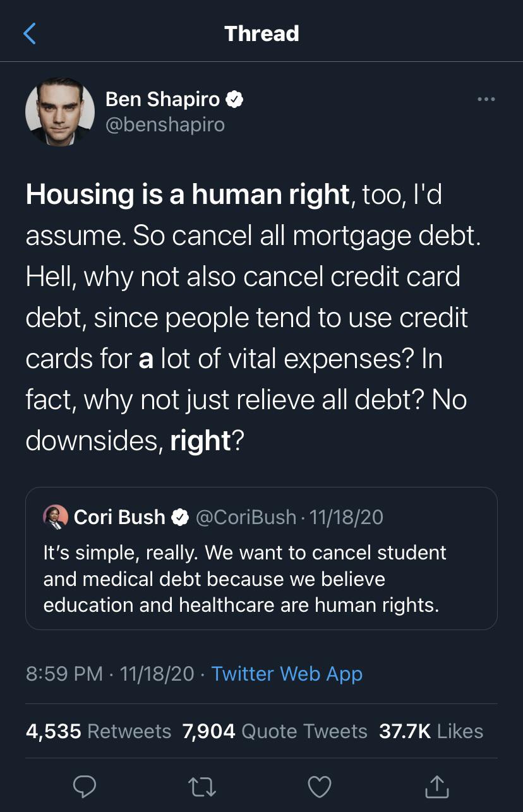This screenshot has width=523, height=812.
Task: Tap the retweet arrows icon
Action: point(202,785)
